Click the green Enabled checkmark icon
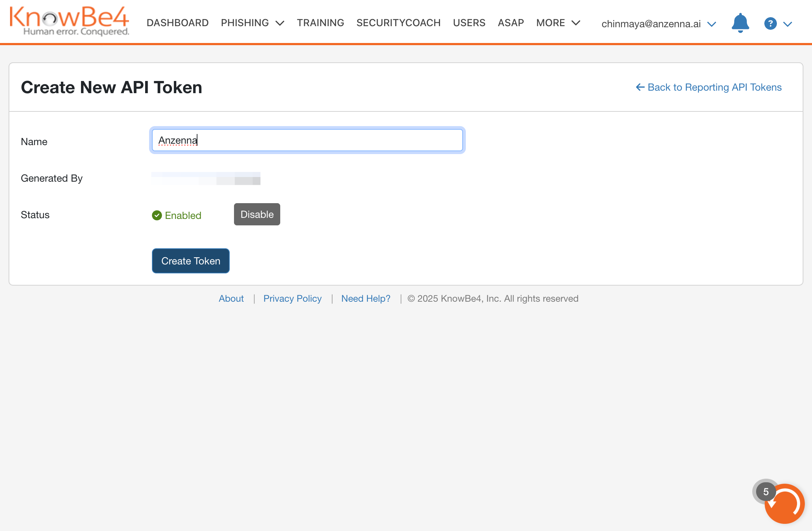812x531 pixels. (157, 215)
